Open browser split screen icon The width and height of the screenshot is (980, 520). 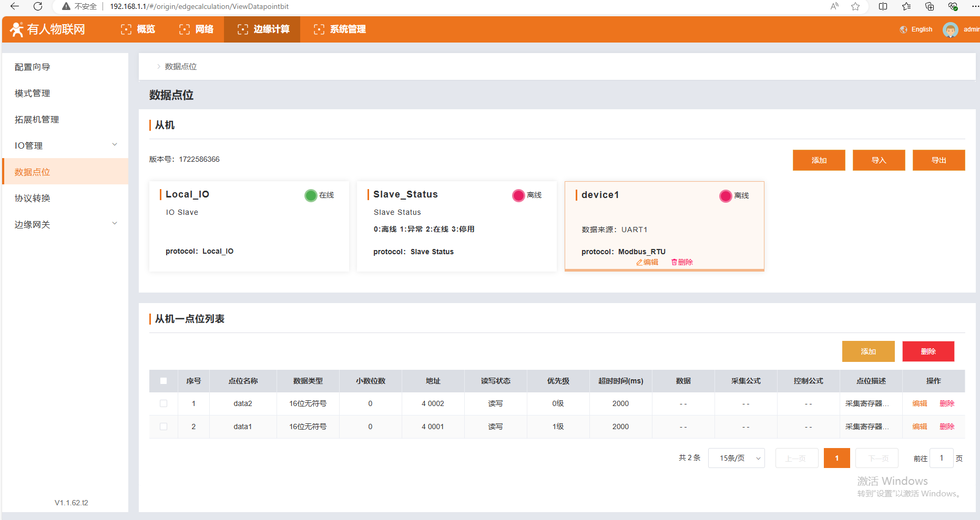pyautogui.click(x=883, y=6)
